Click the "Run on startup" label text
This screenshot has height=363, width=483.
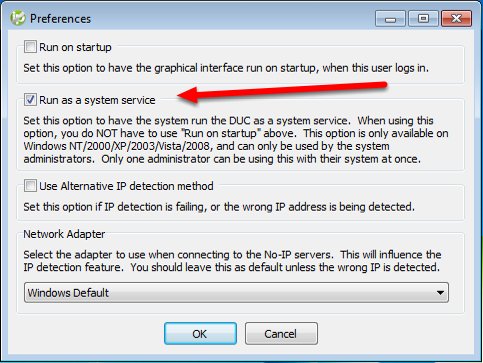click(75, 47)
